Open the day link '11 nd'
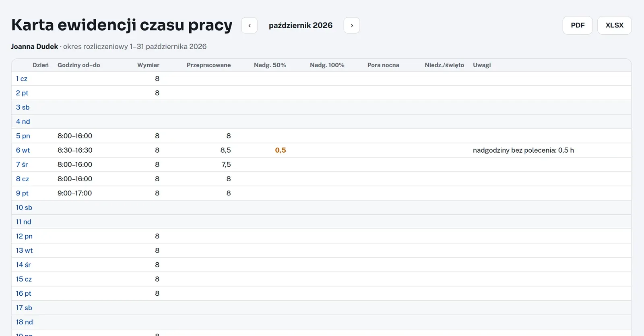This screenshot has width=644, height=336. click(x=24, y=222)
